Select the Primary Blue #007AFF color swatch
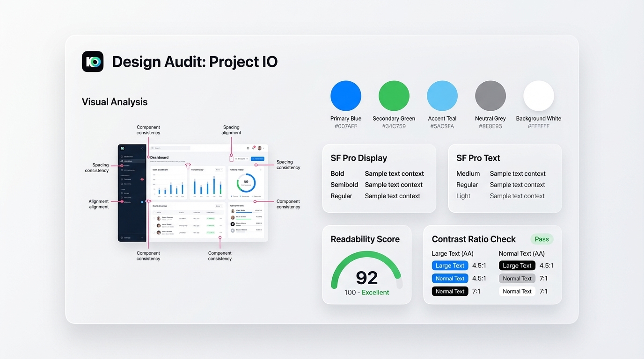The image size is (644, 359). click(x=346, y=95)
